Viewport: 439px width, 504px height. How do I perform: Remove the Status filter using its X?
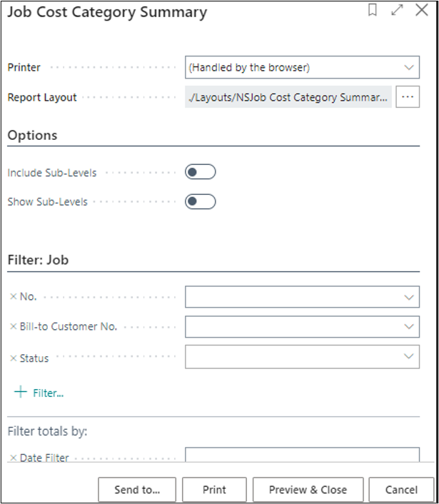click(x=13, y=358)
